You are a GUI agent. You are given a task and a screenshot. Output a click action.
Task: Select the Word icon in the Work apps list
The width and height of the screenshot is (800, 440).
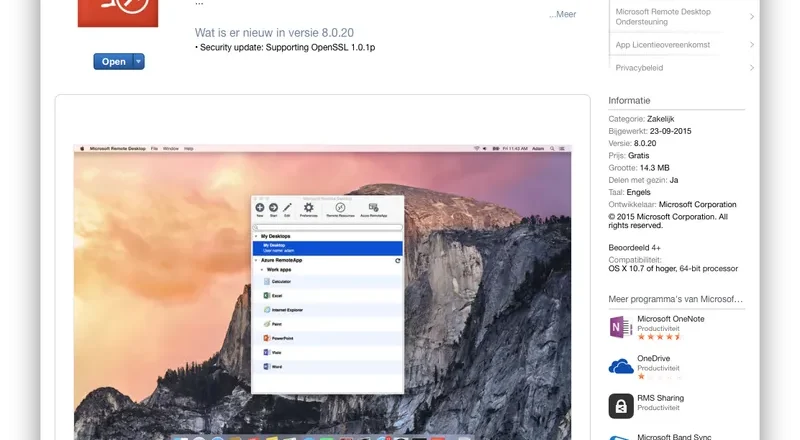pos(266,366)
